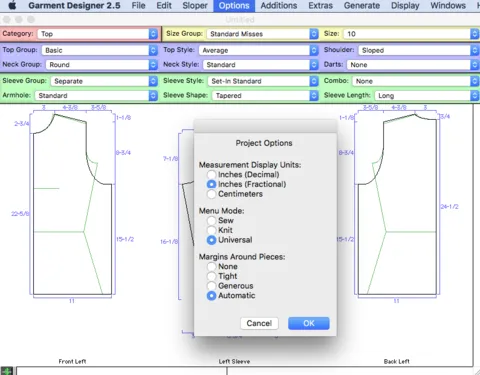Open the Generate menu
The height and width of the screenshot is (375, 480).
362,5
